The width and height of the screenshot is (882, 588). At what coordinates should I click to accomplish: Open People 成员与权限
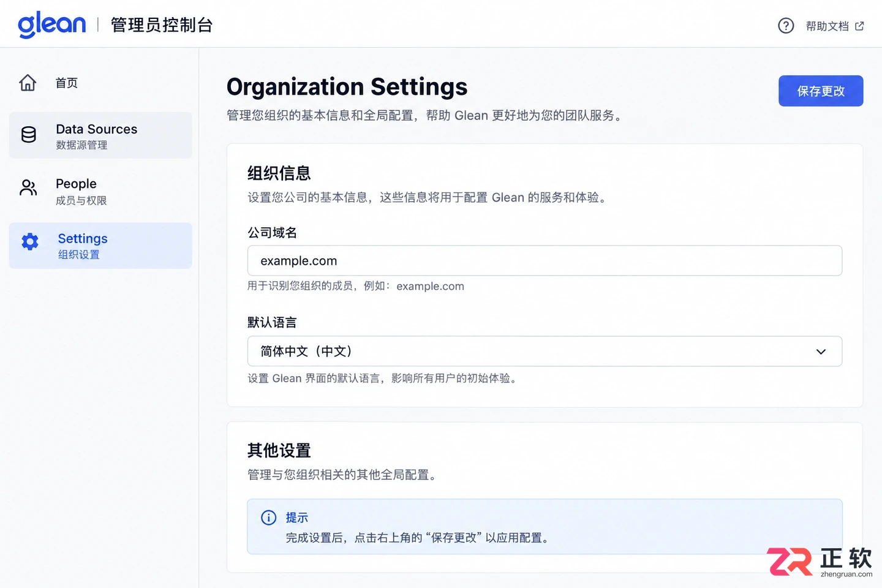[x=100, y=191]
